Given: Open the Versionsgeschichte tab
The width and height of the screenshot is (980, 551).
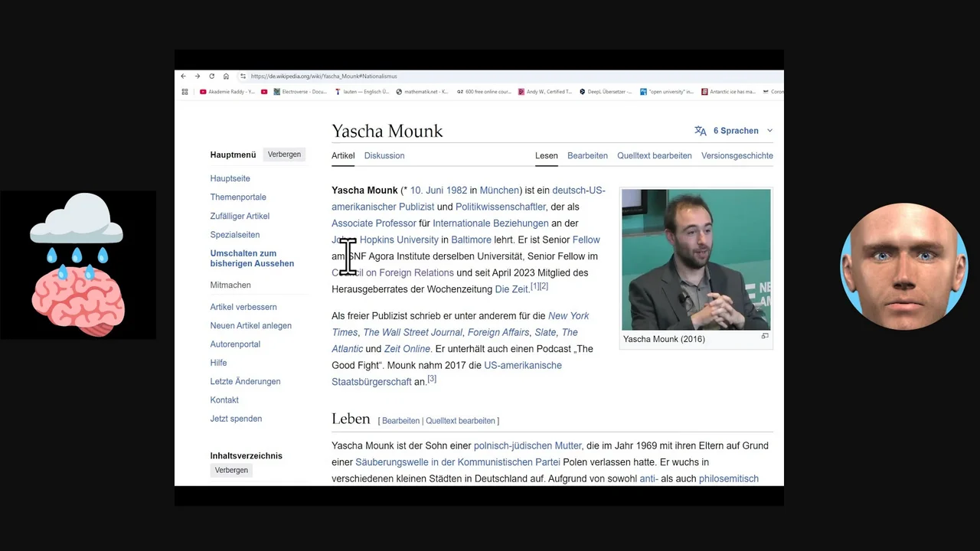Looking at the screenshot, I should 737,155.
